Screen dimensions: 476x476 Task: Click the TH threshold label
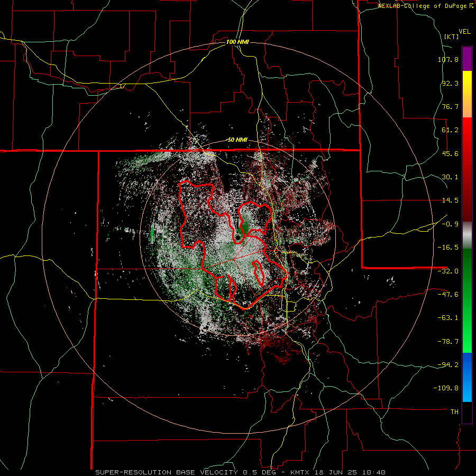click(x=454, y=412)
